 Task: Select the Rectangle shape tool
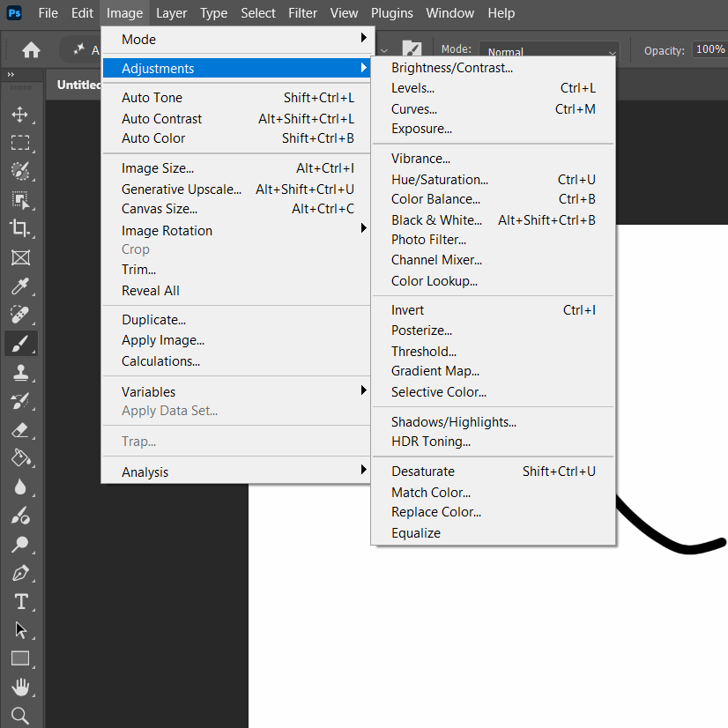[x=20, y=658]
